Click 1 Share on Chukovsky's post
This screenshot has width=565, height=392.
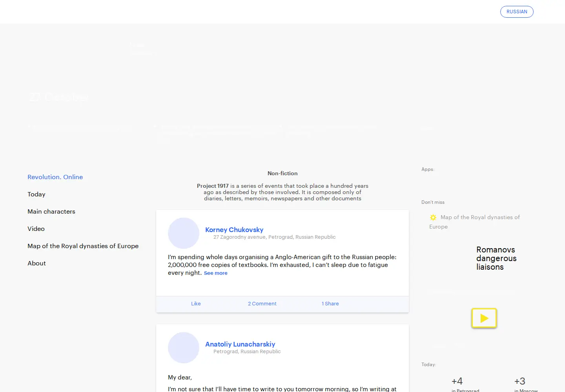pos(330,304)
